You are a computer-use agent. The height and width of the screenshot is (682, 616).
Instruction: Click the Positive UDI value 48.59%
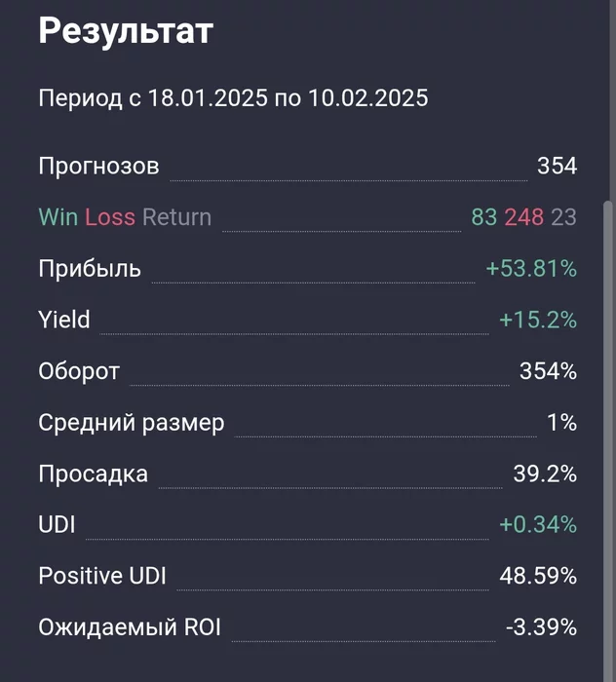538,576
